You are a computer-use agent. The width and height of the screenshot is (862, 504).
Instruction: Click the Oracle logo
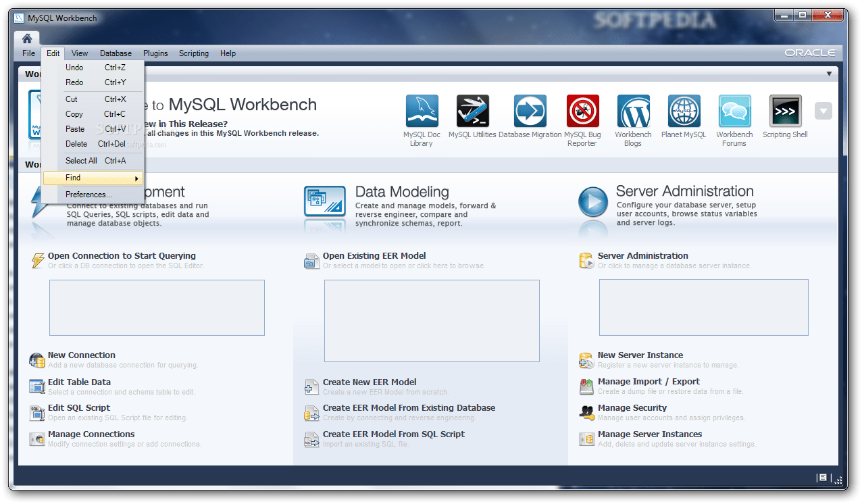pos(810,53)
